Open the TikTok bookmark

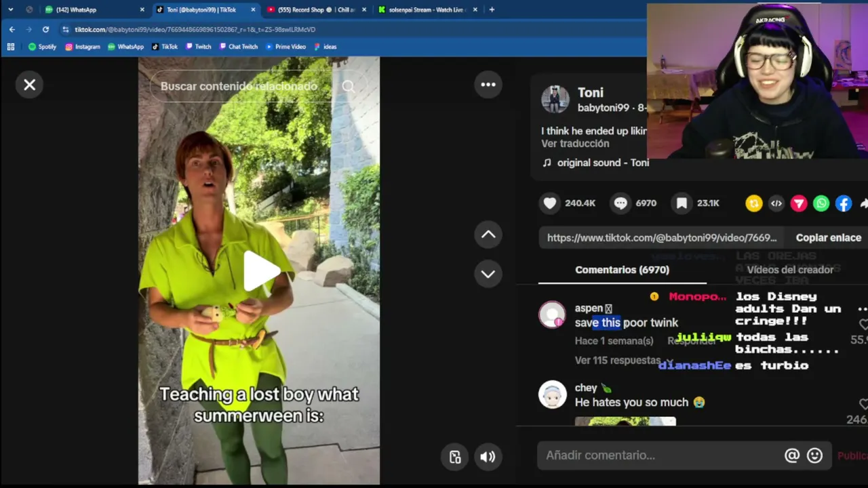[165, 47]
